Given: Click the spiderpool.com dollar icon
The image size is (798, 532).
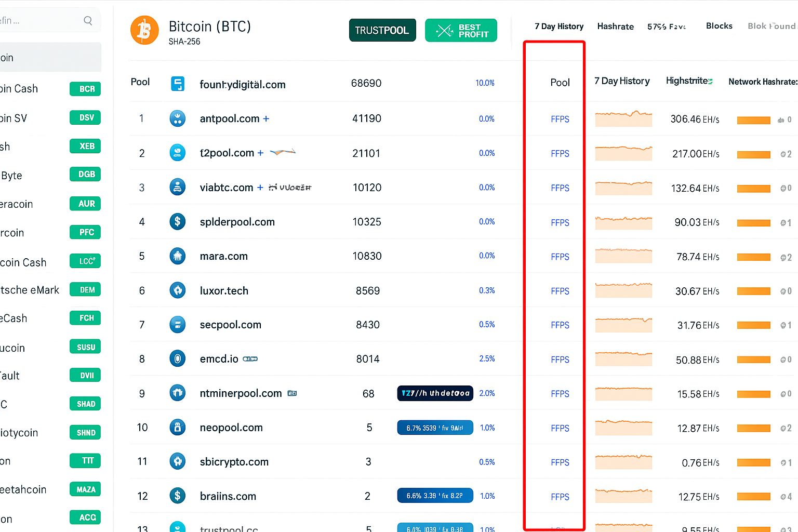Looking at the screenshot, I should coord(178,222).
